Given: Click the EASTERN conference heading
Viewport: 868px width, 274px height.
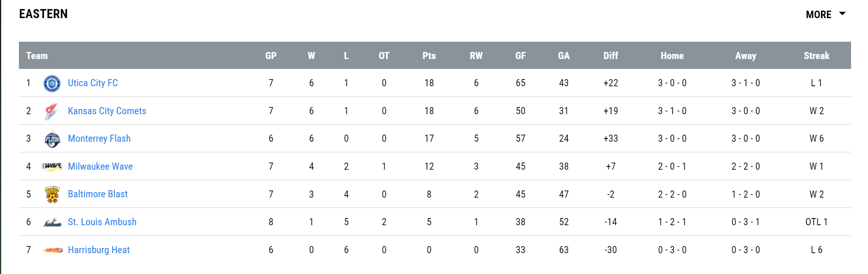Looking at the screenshot, I should (x=43, y=14).
